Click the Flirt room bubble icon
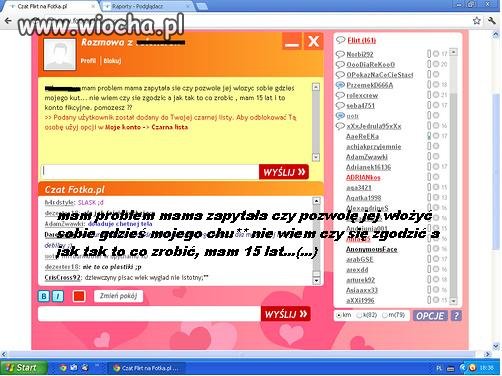This screenshot has height=376, width=502. [x=340, y=40]
